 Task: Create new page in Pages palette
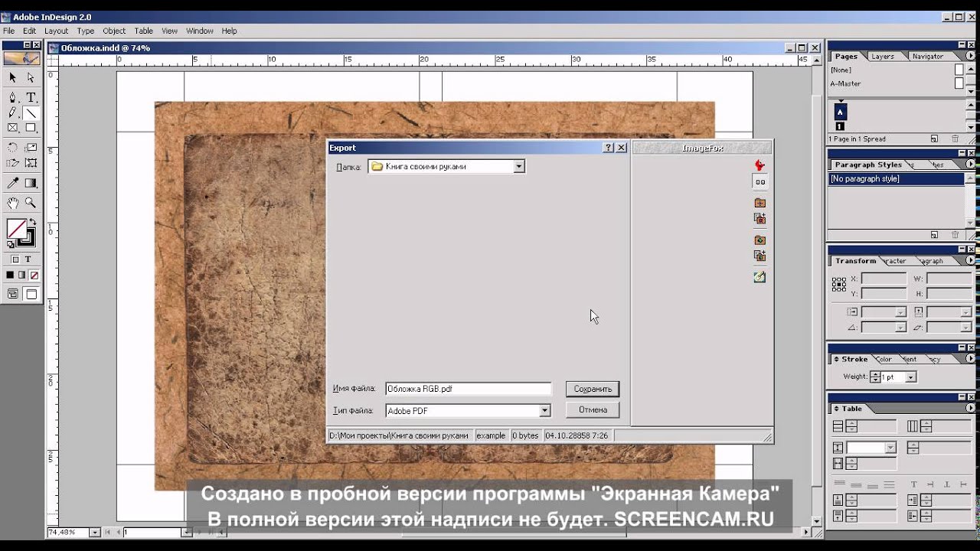(x=934, y=139)
